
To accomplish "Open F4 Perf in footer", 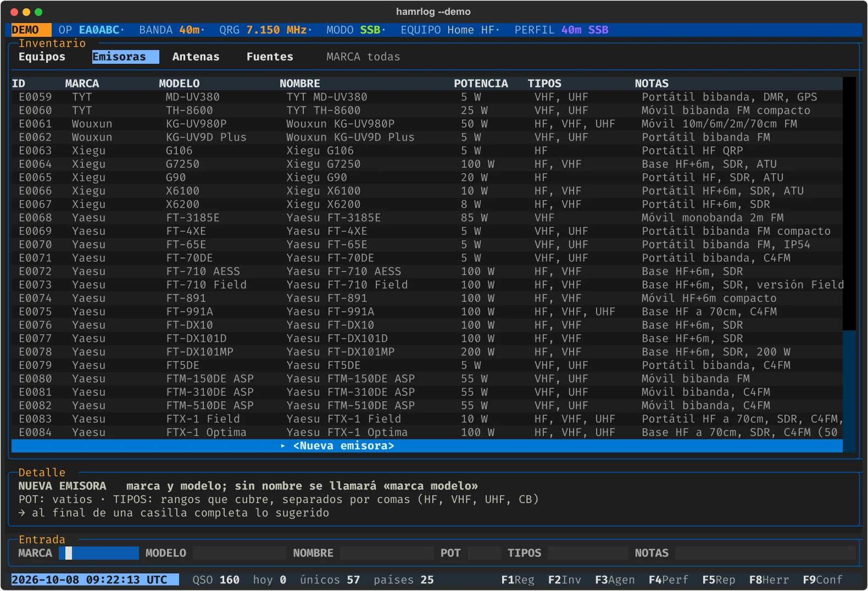I will click(668, 580).
